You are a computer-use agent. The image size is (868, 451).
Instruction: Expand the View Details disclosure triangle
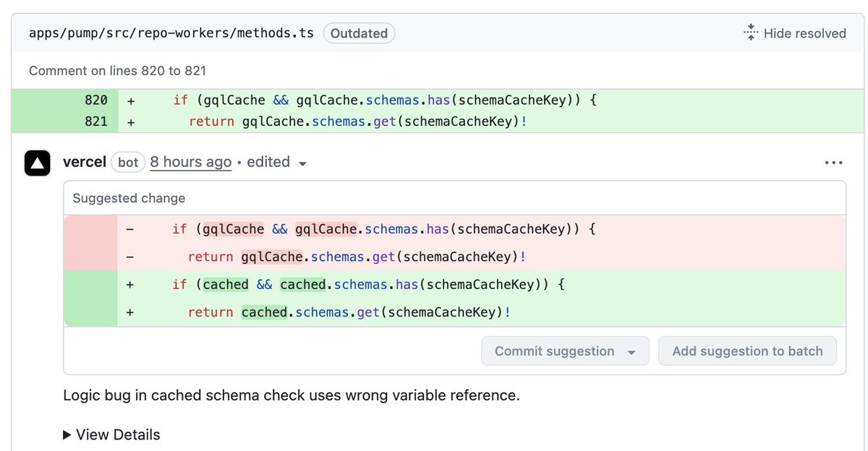[67, 434]
